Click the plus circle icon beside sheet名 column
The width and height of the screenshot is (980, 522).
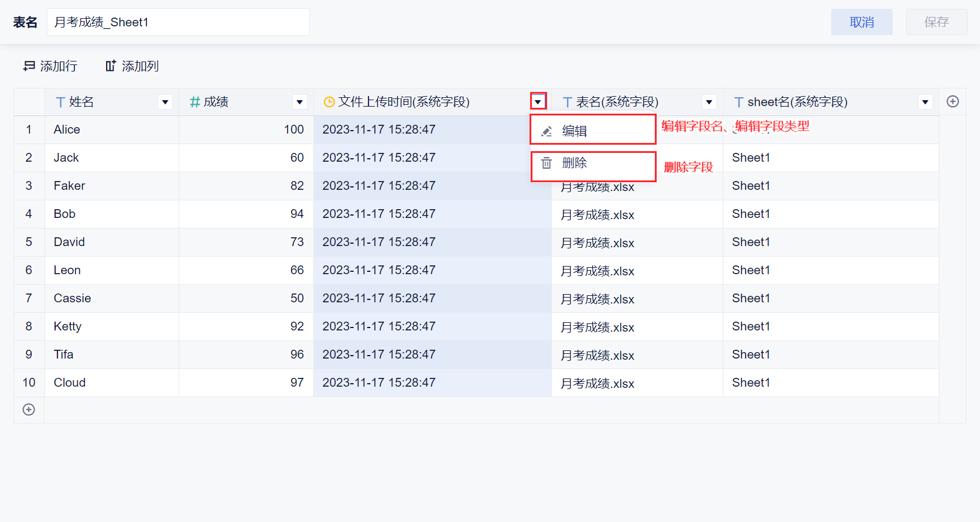point(952,101)
